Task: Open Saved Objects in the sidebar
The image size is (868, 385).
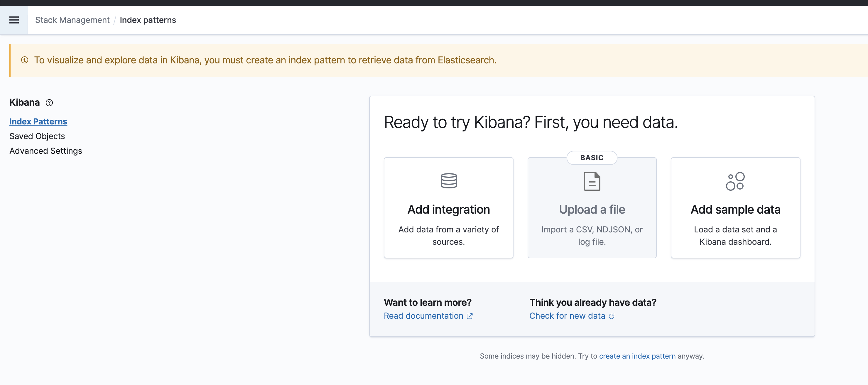Action: click(x=37, y=136)
